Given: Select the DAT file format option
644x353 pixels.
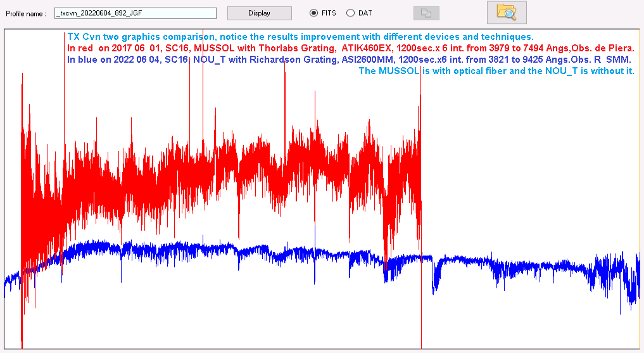Looking at the screenshot, I should coord(350,13).
